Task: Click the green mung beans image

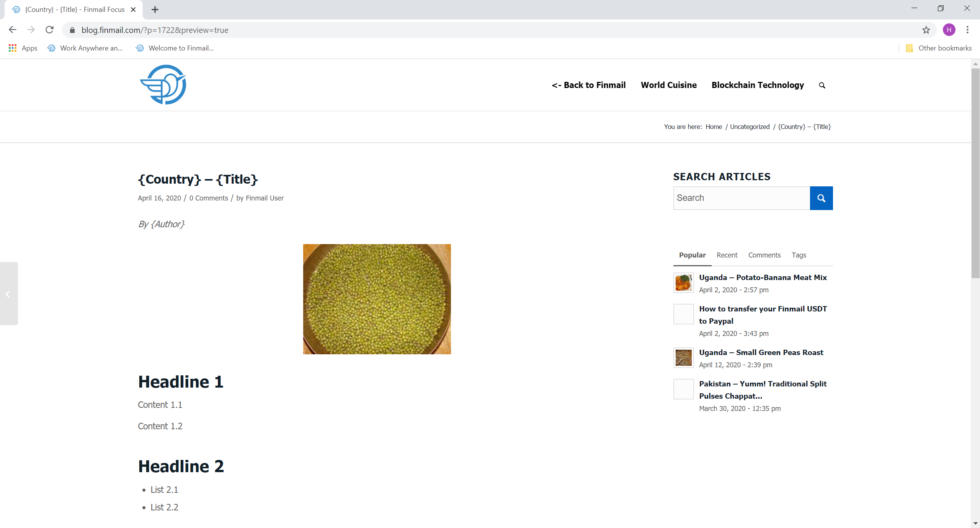Action: click(x=377, y=299)
